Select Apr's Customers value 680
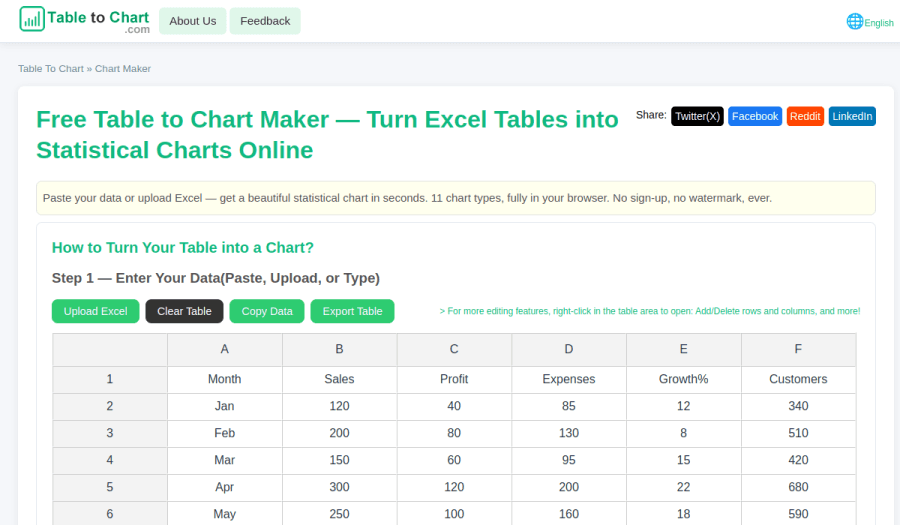The image size is (900, 525). pos(798,487)
